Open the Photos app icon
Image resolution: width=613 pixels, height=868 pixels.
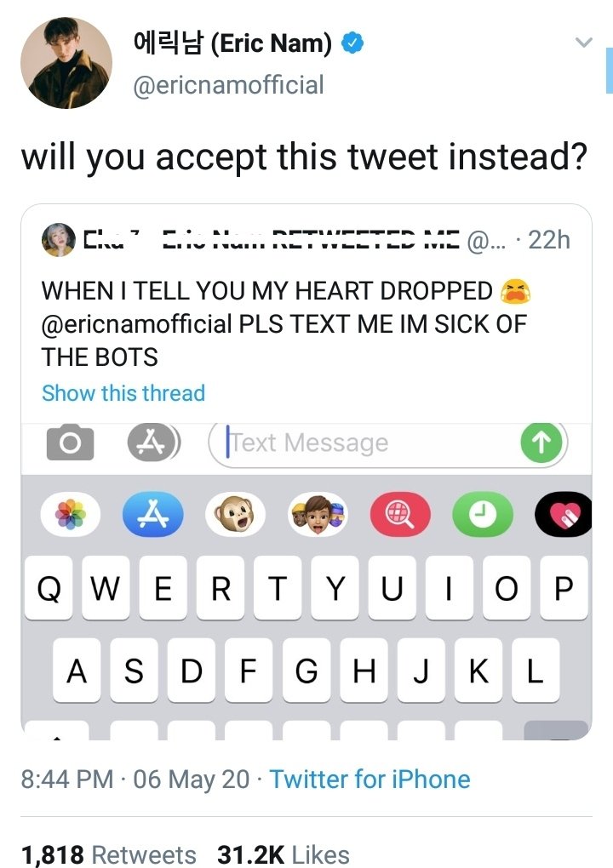(71, 515)
